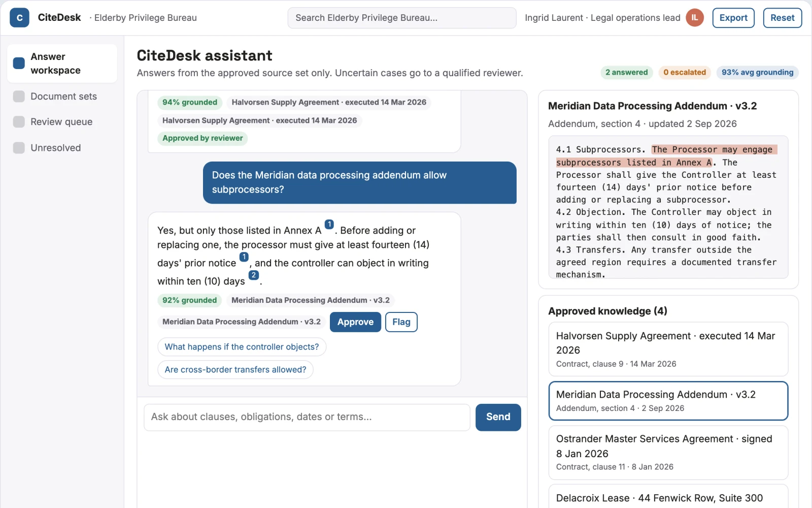
Task: Send the question
Action: pos(498,417)
